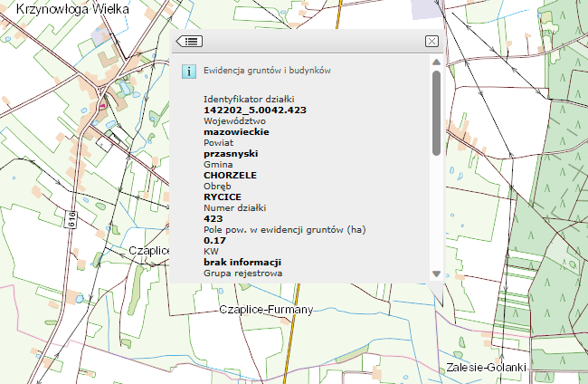Viewport: 588px width, 384px height.
Task: Click the blue info icon beside Ewidencja gruntów
Action: [x=189, y=71]
